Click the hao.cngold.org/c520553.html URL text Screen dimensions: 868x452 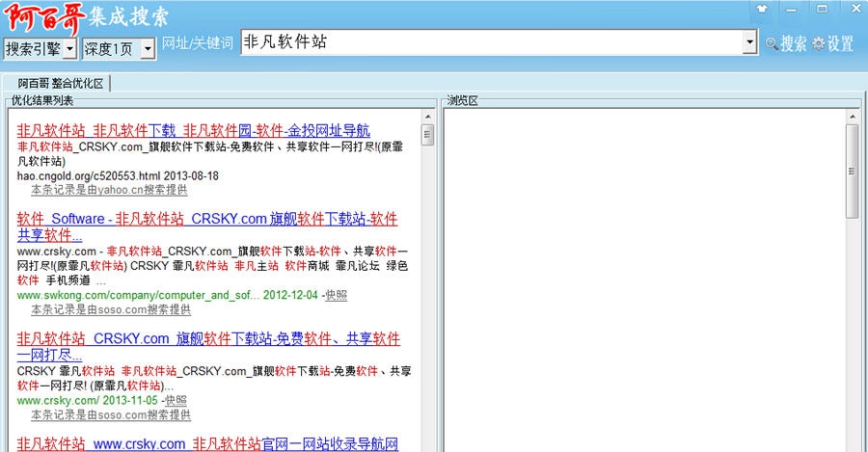pyautogui.click(x=89, y=176)
